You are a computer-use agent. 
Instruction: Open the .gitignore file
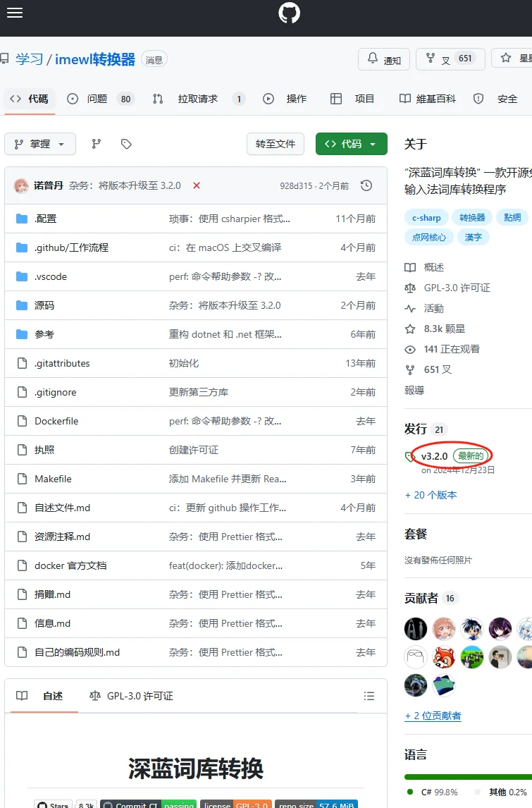[x=55, y=392]
